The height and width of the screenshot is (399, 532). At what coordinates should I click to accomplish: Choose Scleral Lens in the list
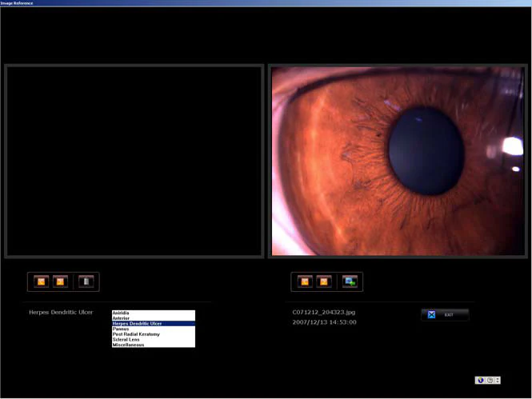point(153,340)
